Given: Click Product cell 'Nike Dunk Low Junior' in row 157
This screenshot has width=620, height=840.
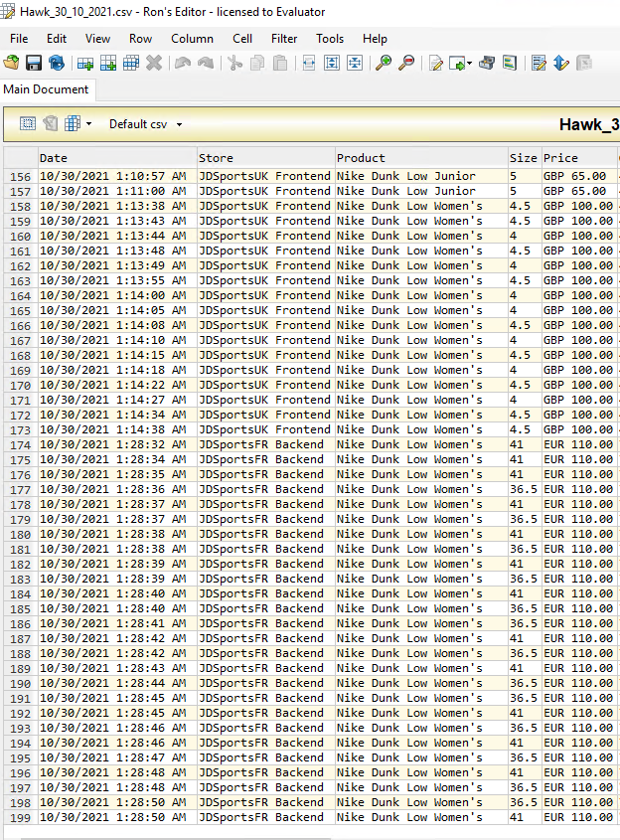Looking at the screenshot, I should (421, 191).
